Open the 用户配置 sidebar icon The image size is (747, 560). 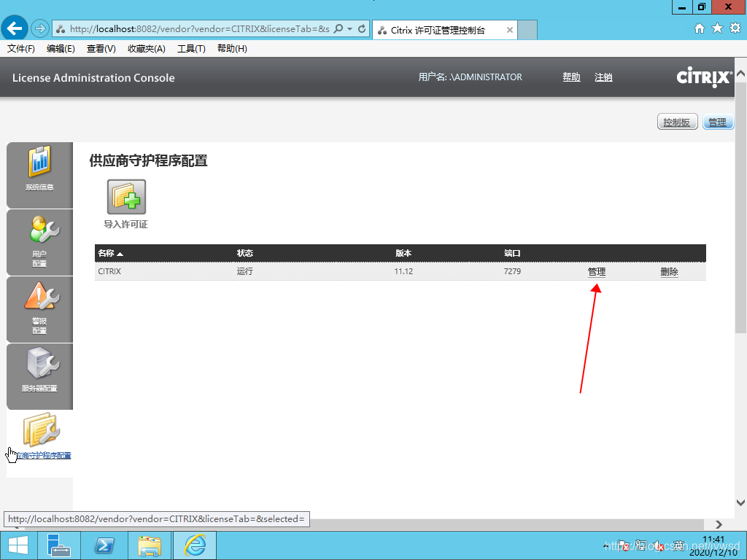(x=39, y=236)
